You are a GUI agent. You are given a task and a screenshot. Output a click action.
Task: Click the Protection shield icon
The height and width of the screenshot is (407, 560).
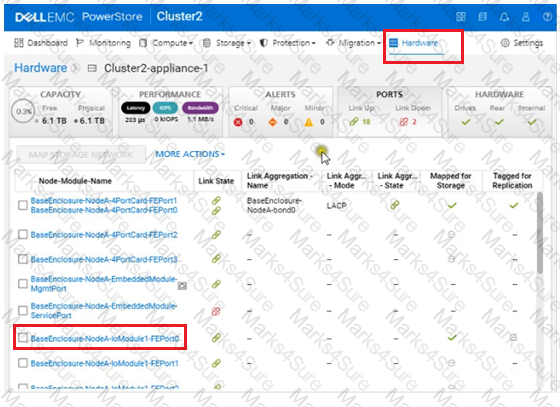264,43
